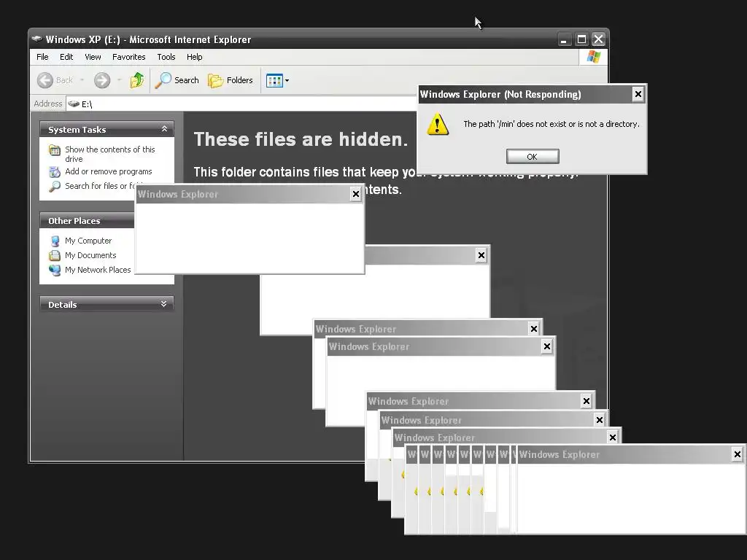Open My Computer link
This screenshot has height=560, width=747.
tap(88, 241)
